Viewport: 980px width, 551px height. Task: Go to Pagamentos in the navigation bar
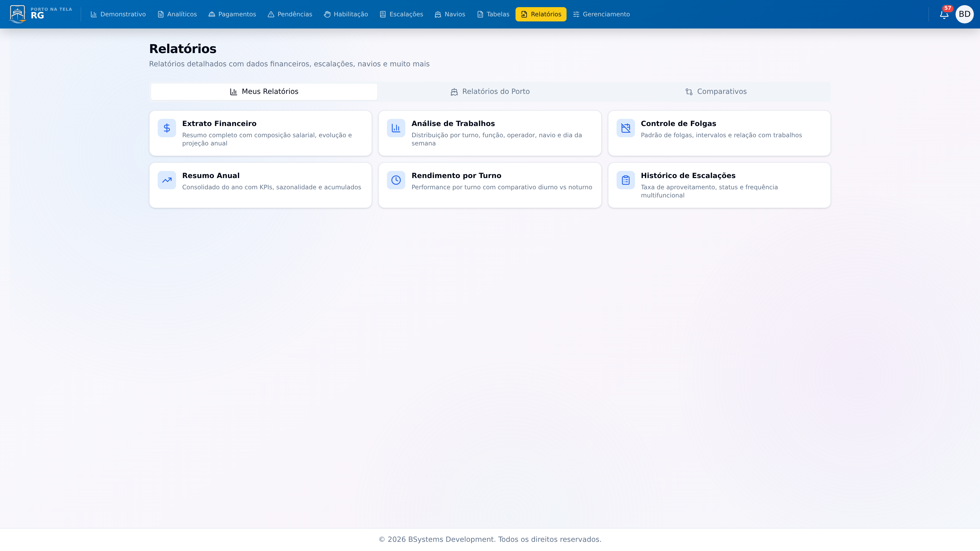(x=232, y=15)
